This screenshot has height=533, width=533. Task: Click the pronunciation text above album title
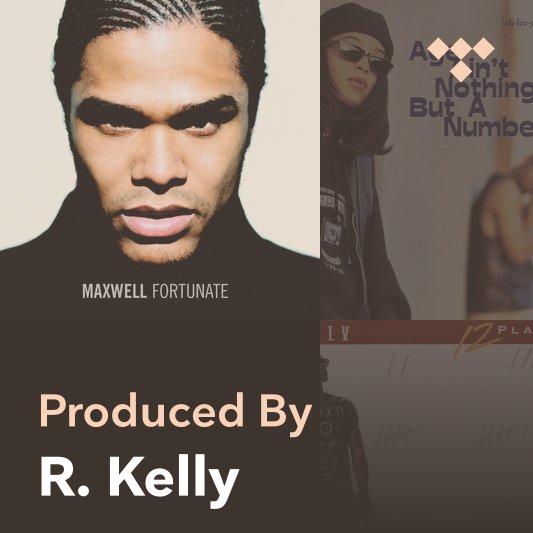(517, 23)
